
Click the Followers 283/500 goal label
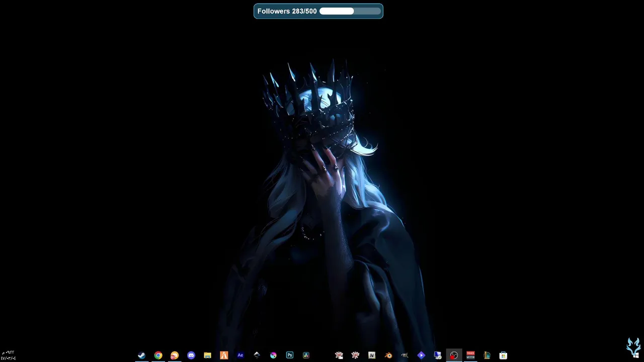click(x=287, y=11)
